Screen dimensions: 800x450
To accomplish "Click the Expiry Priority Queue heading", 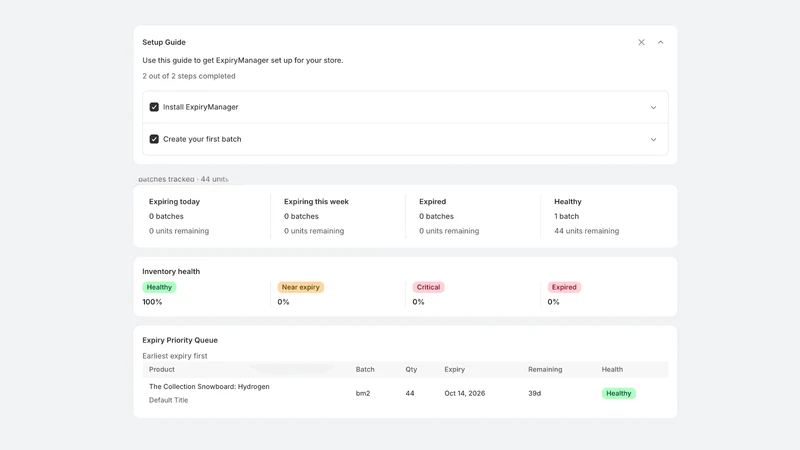I will point(180,340).
